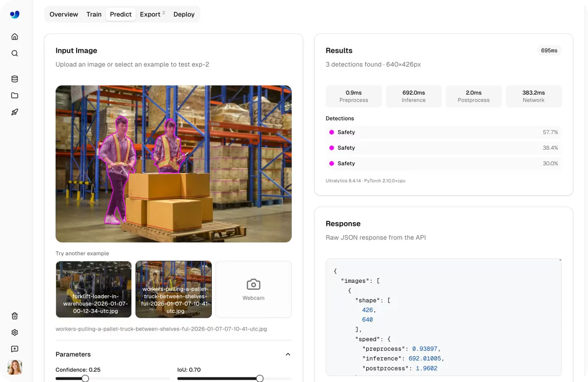Click the "inference": 692.01005 JSON line
This screenshot has height=382, width=588.
[x=403, y=359]
